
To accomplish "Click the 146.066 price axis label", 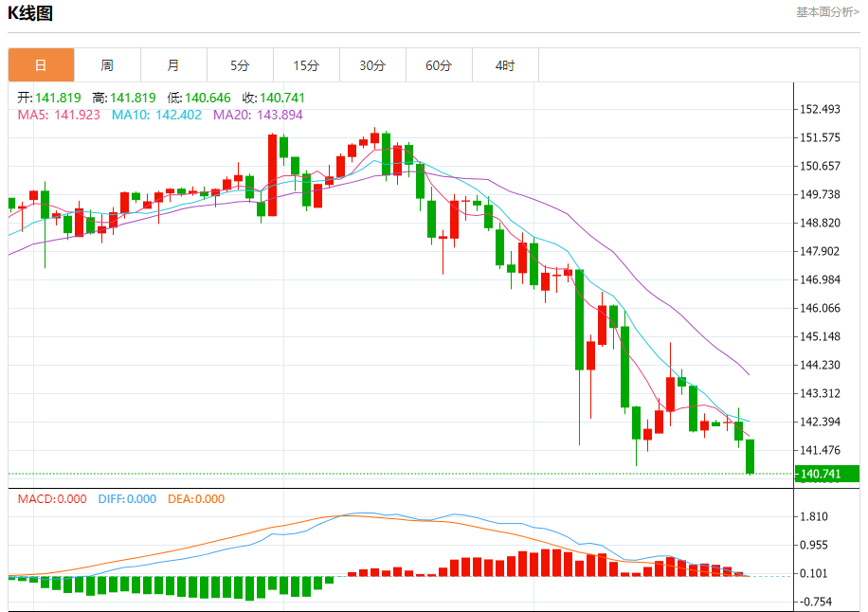I will [821, 308].
